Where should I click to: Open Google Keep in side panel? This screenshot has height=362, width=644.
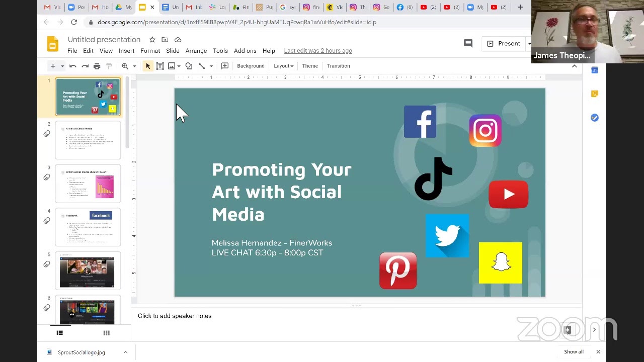tap(595, 94)
